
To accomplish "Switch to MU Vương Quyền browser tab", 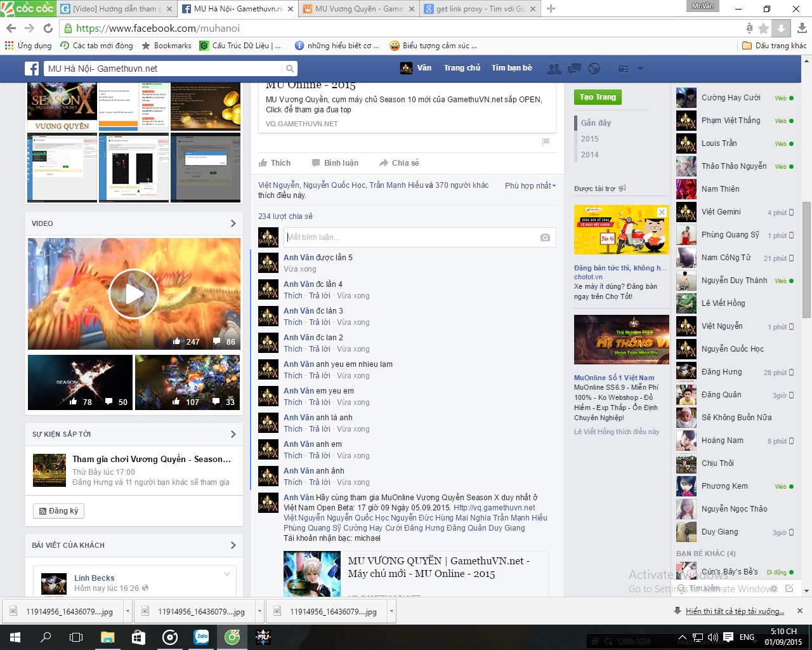I will tap(359, 9).
